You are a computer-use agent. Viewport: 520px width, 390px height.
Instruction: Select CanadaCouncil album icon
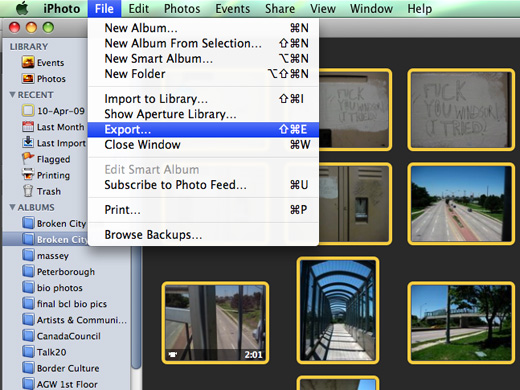[x=28, y=335]
